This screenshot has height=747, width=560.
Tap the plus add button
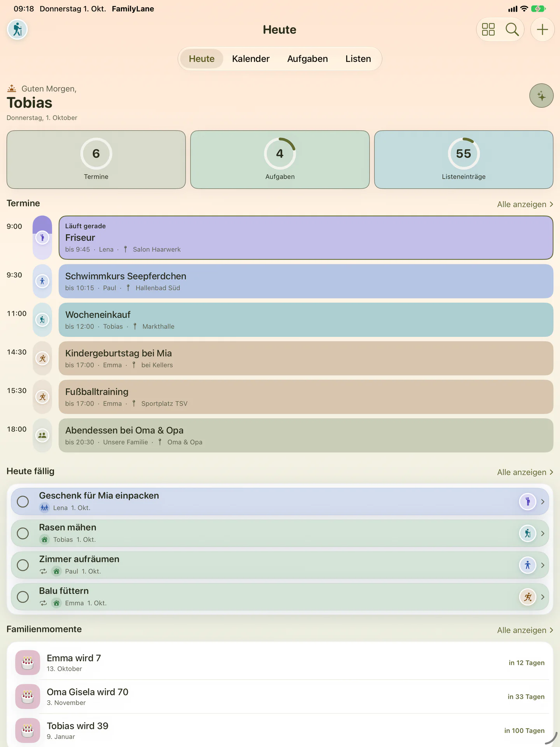tap(542, 30)
